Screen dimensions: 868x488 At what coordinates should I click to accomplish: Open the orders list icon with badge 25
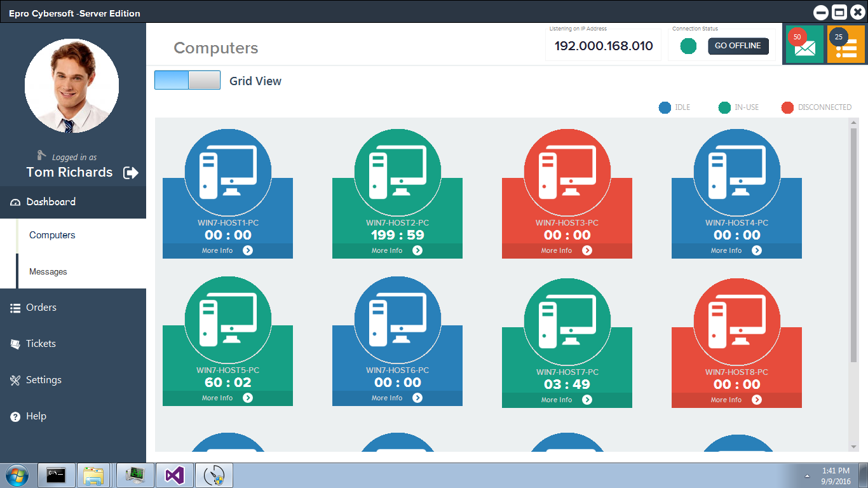click(x=846, y=44)
